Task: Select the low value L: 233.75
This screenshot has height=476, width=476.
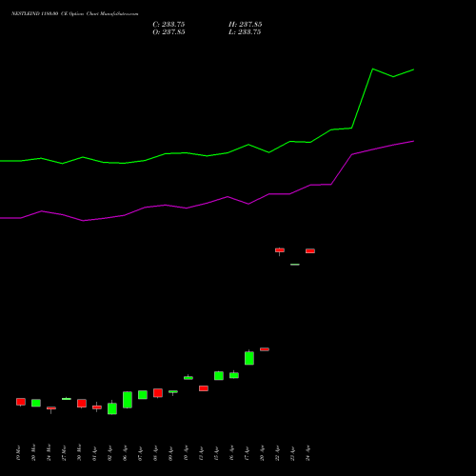Action: coord(245,32)
